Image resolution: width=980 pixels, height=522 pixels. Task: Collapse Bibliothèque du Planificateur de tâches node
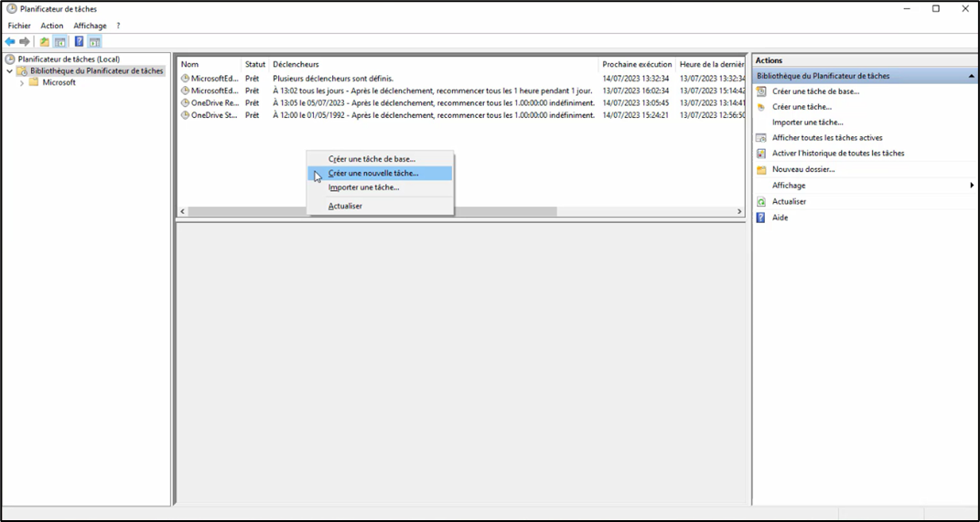(10, 71)
